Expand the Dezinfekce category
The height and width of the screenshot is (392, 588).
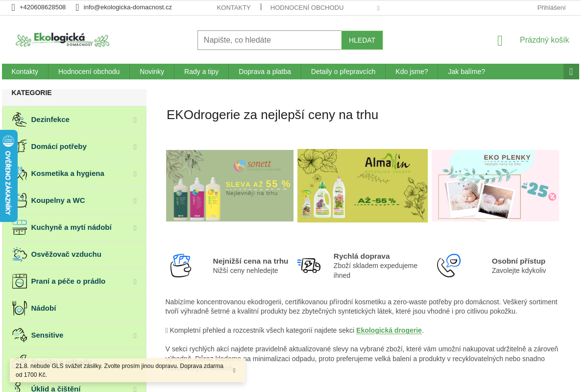[135, 120]
